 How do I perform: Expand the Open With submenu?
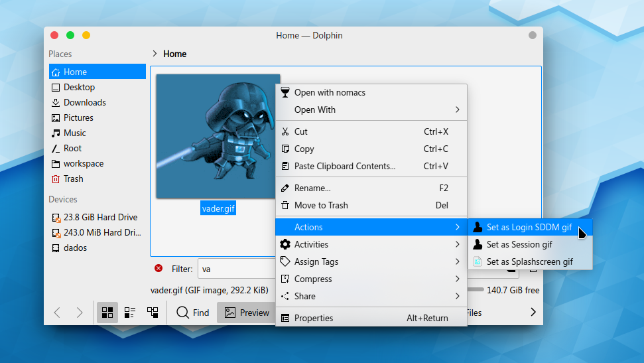coord(371,109)
